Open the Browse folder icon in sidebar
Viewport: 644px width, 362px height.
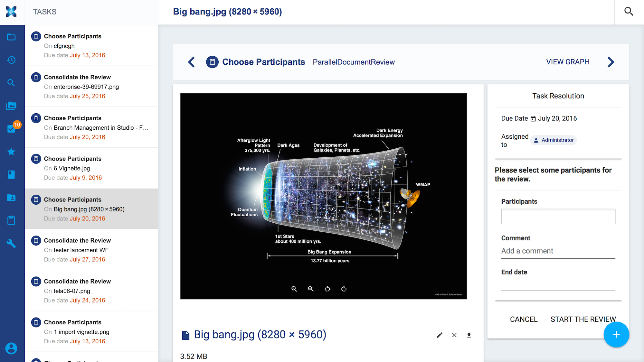pyautogui.click(x=11, y=37)
